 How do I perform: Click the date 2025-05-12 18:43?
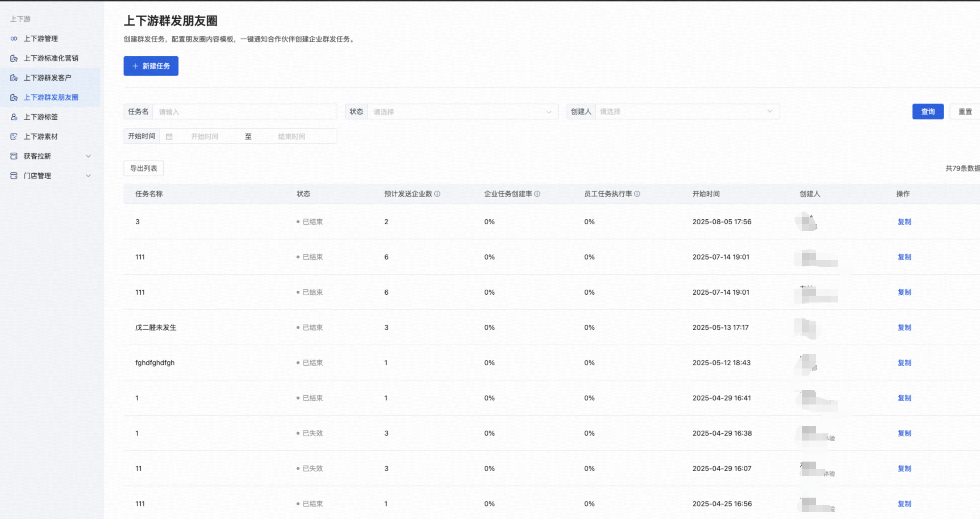click(x=721, y=363)
